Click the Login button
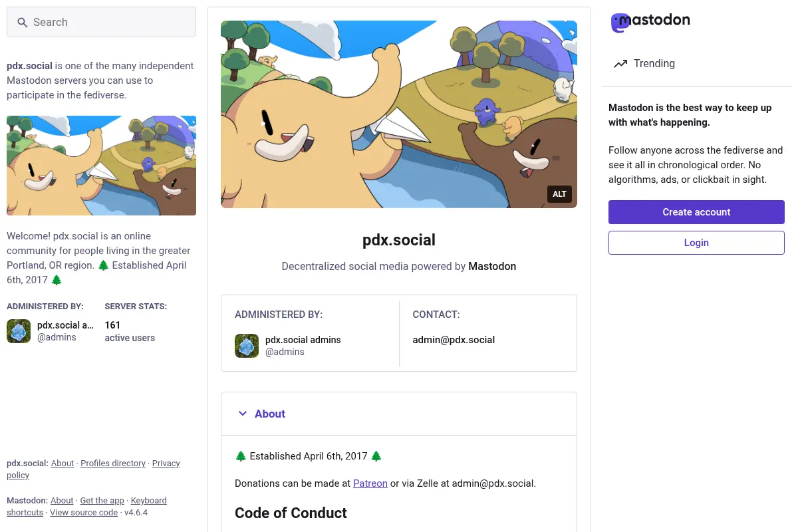The height and width of the screenshot is (532, 798). pyautogui.click(x=696, y=243)
